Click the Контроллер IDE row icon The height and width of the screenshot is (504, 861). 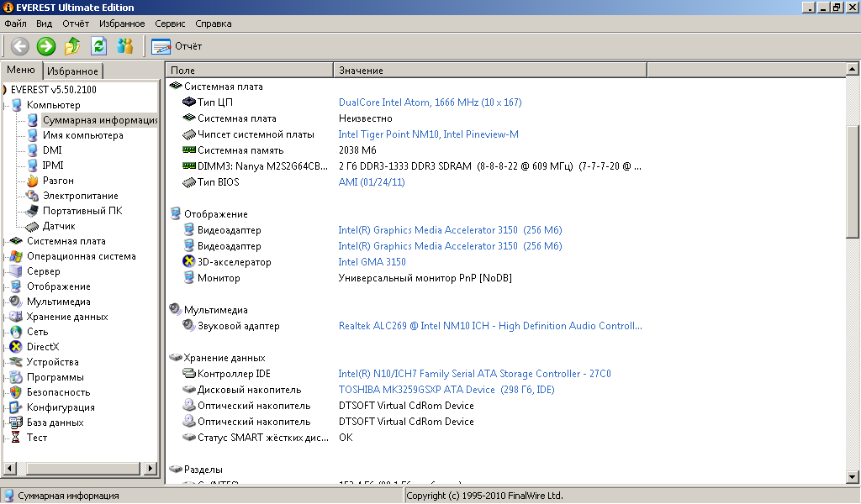click(x=189, y=374)
